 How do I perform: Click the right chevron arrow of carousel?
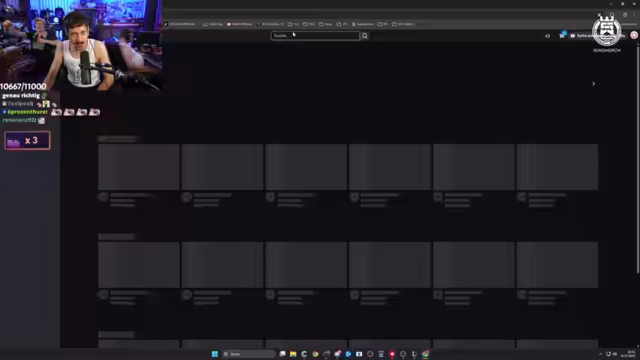[593, 84]
